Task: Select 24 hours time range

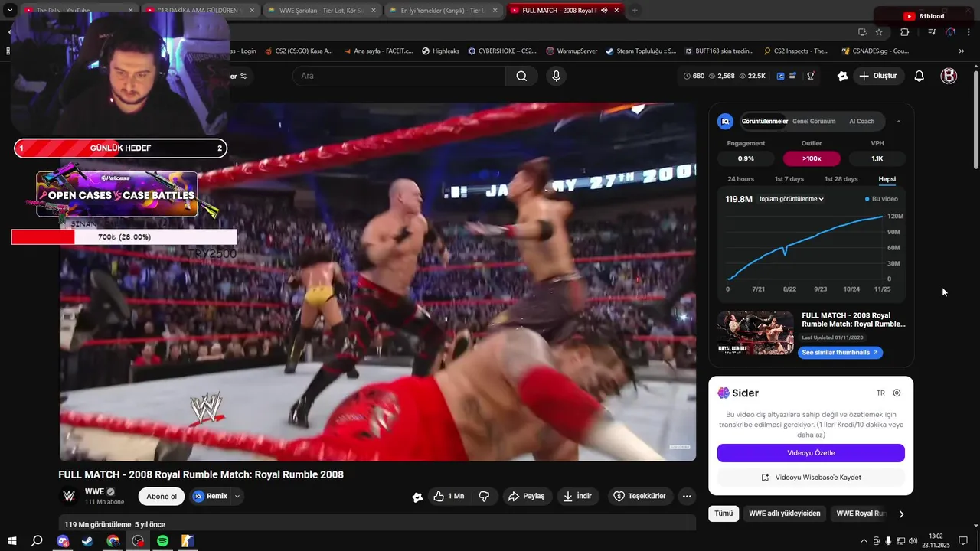Action: [x=740, y=179]
